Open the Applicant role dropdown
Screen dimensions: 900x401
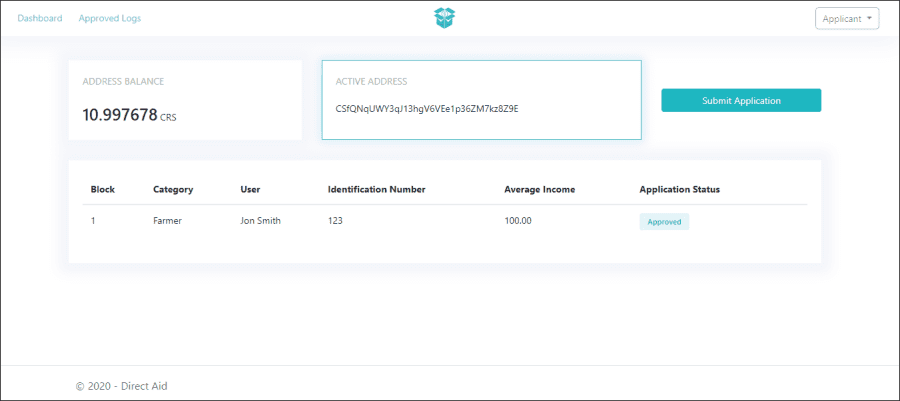point(847,18)
